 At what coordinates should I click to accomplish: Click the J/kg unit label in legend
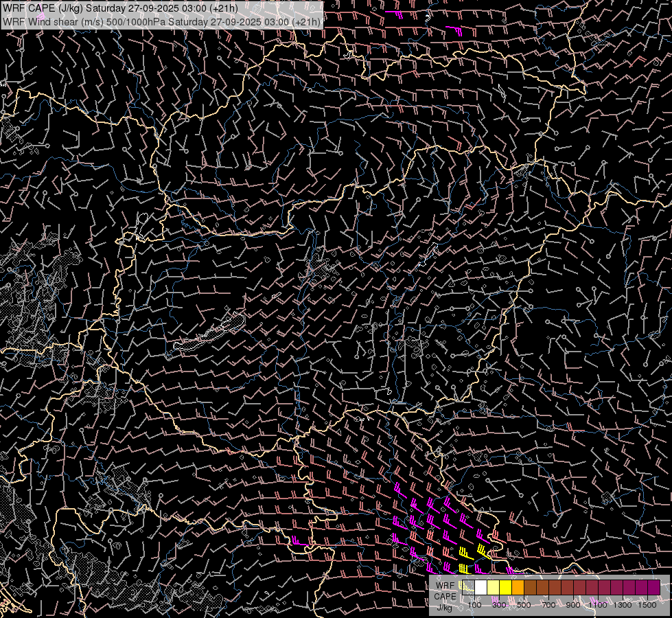(445, 607)
